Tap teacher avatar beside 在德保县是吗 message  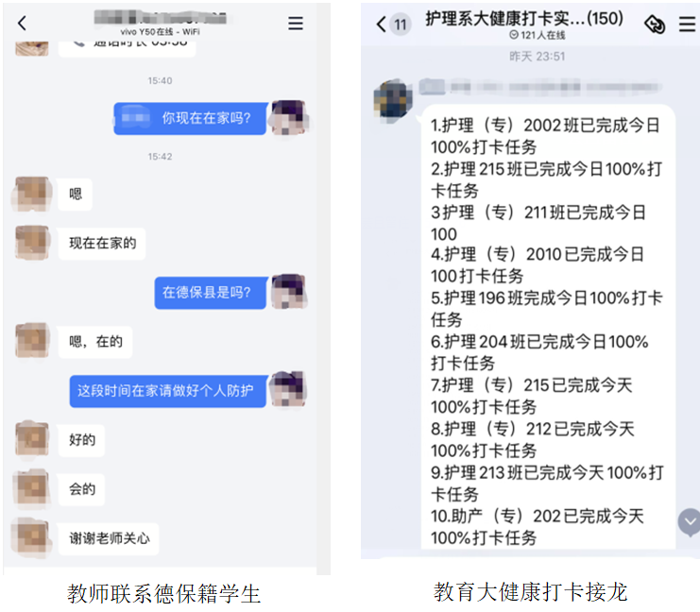click(x=289, y=292)
